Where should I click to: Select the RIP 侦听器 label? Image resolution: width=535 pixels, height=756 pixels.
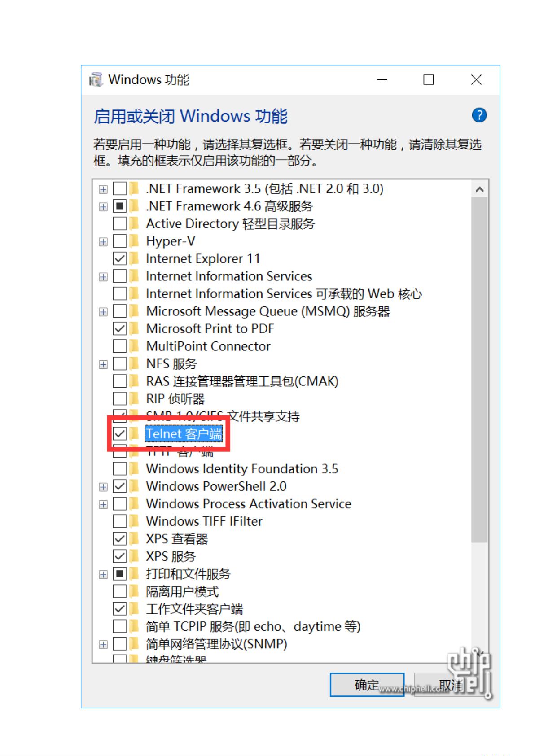pyautogui.click(x=175, y=399)
